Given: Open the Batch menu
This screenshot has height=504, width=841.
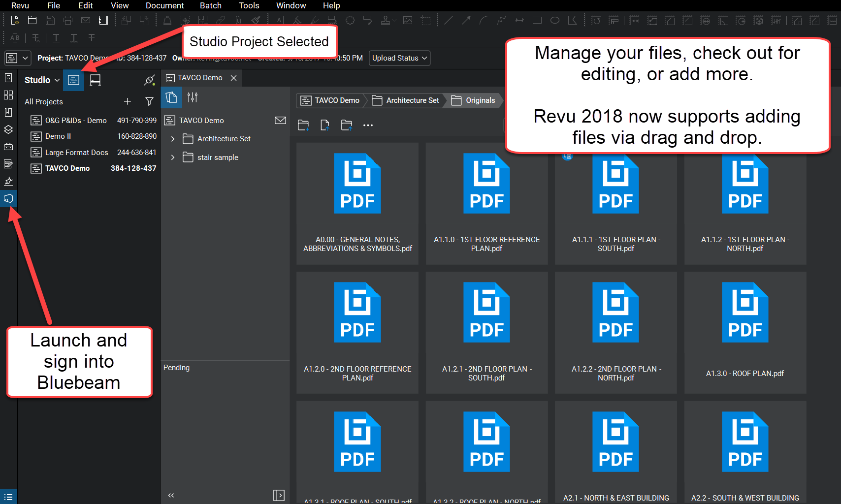Looking at the screenshot, I should [211, 5].
